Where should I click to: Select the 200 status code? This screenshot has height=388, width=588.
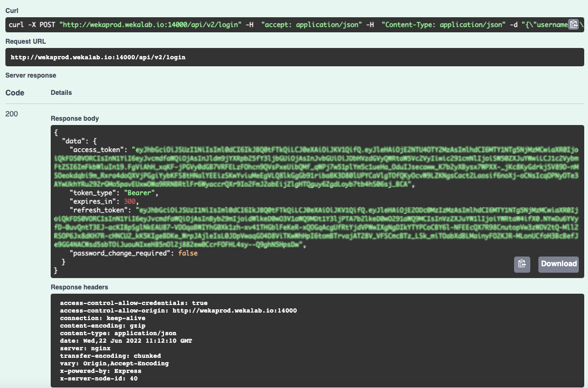click(x=11, y=114)
